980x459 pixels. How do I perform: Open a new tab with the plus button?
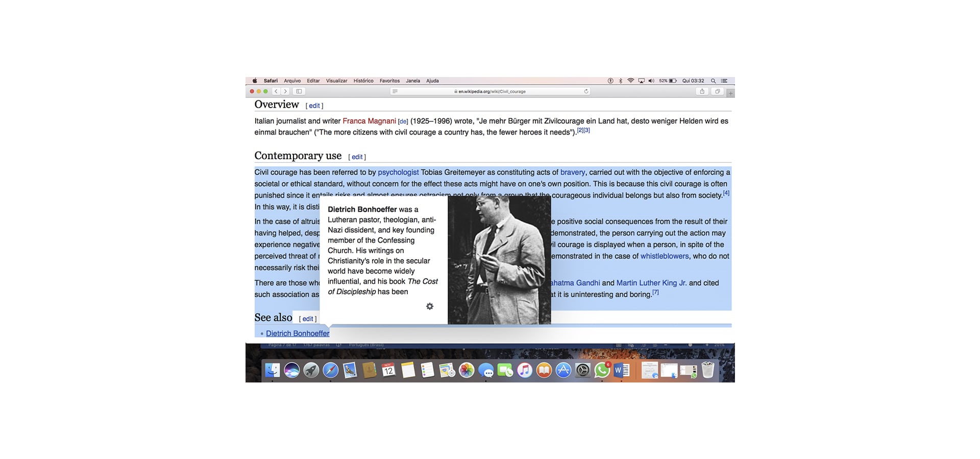pos(730,93)
